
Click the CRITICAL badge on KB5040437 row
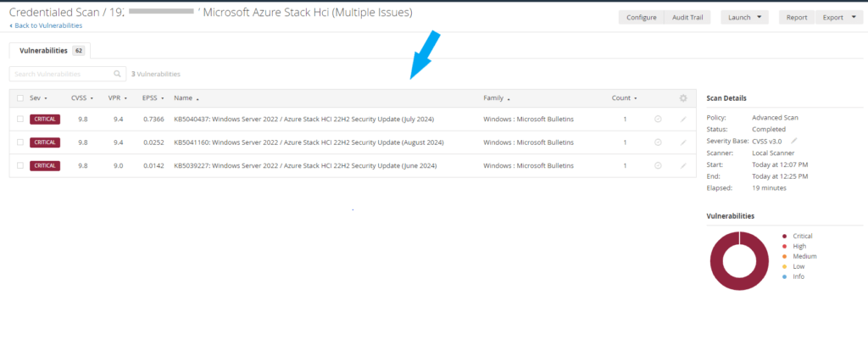45,119
